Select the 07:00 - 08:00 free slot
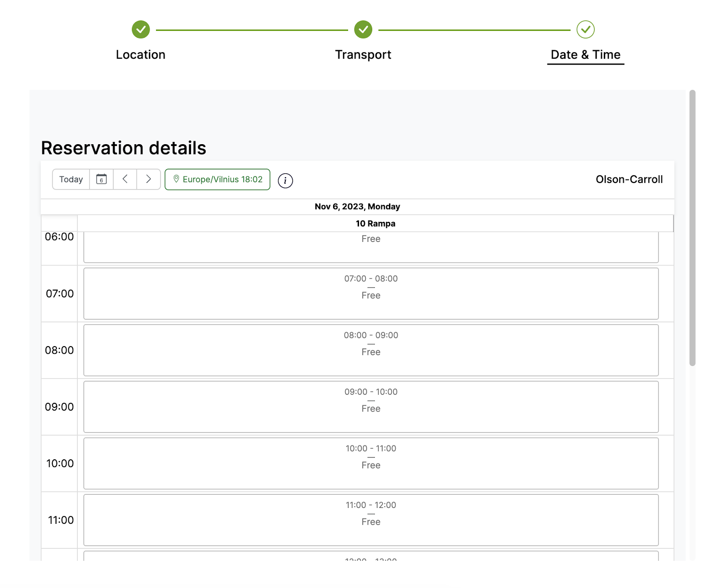The width and height of the screenshot is (728, 588). (x=371, y=293)
